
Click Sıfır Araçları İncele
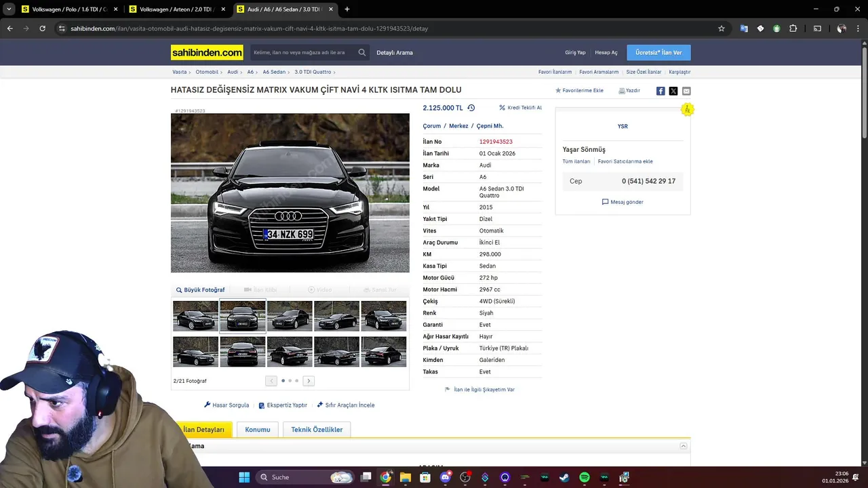tap(346, 405)
